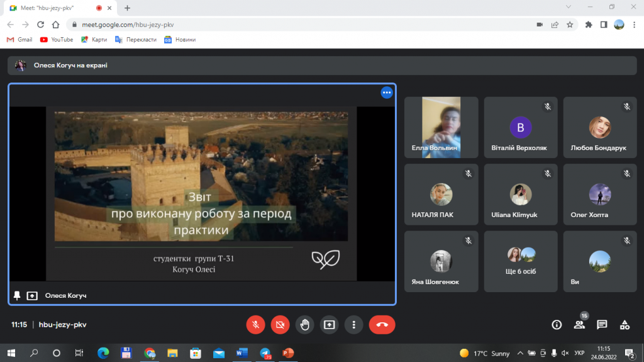Unpin Олеся Когуч presentation pin icon

pos(17,295)
